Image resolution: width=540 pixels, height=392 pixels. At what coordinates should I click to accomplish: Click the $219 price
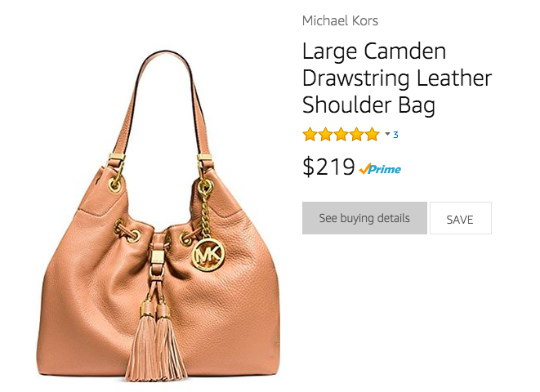click(328, 167)
